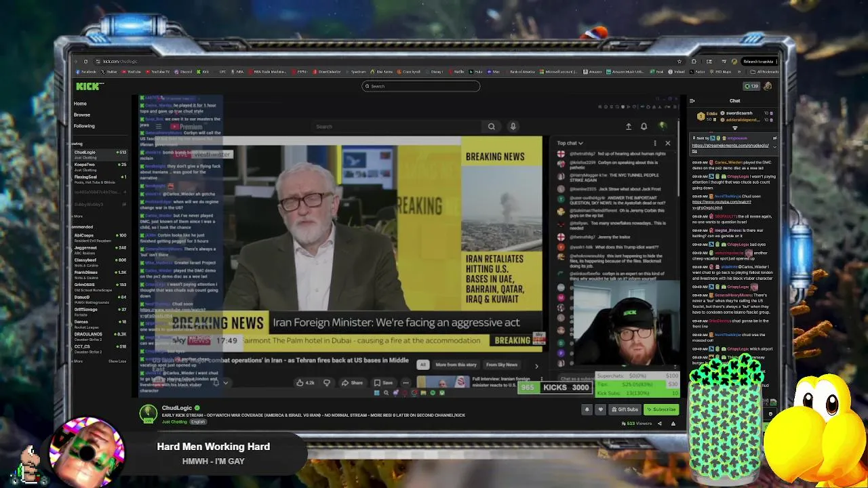Image resolution: width=868 pixels, height=488 pixels.
Task: Open the Netflix bookmark
Action: click(x=458, y=72)
